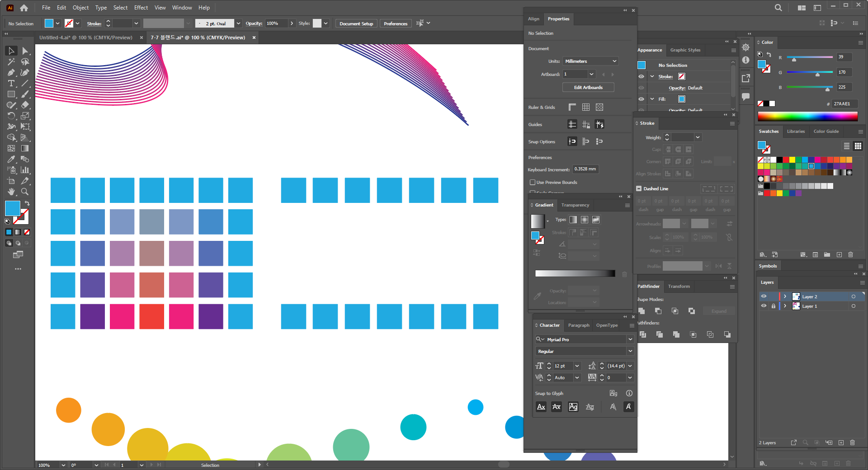This screenshot has width=868, height=470.
Task: Click the Edit Artboards button
Action: coord(588,87)
